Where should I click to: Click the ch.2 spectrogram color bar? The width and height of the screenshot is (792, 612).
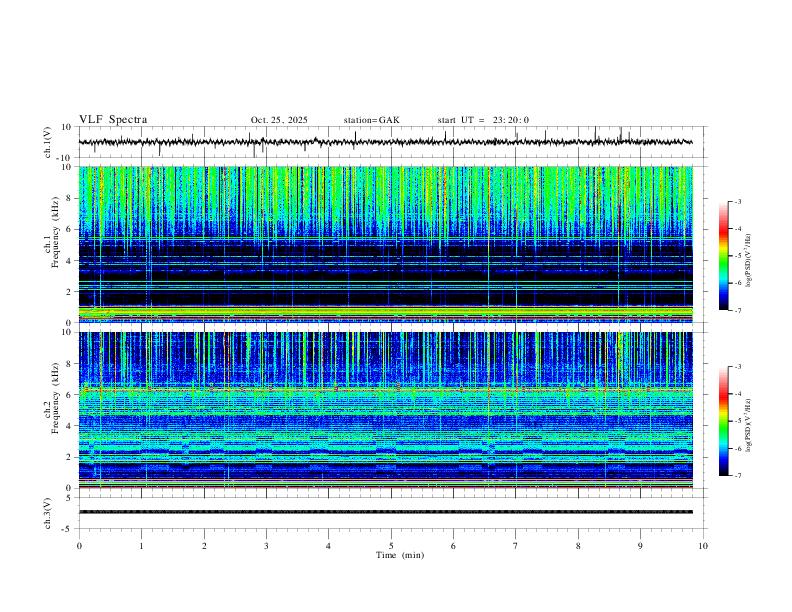(723, 421)
